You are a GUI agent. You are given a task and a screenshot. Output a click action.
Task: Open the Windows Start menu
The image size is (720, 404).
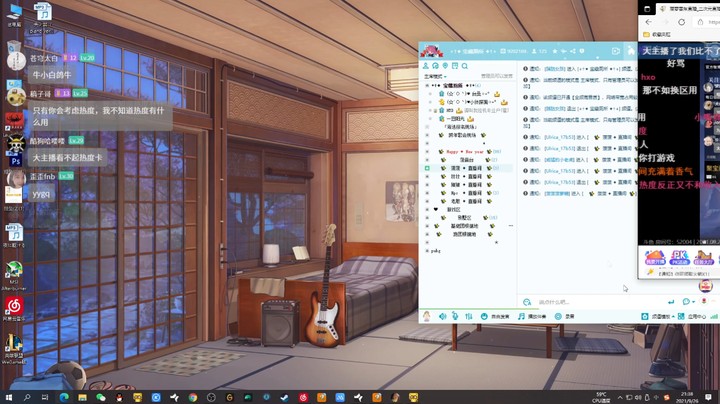point(8,397)
